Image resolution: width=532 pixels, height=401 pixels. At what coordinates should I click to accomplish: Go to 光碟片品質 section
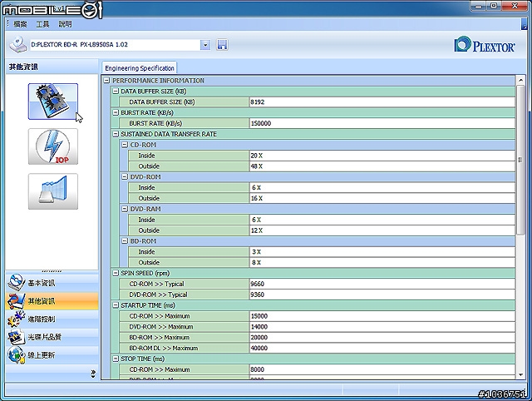click(52, 337)
